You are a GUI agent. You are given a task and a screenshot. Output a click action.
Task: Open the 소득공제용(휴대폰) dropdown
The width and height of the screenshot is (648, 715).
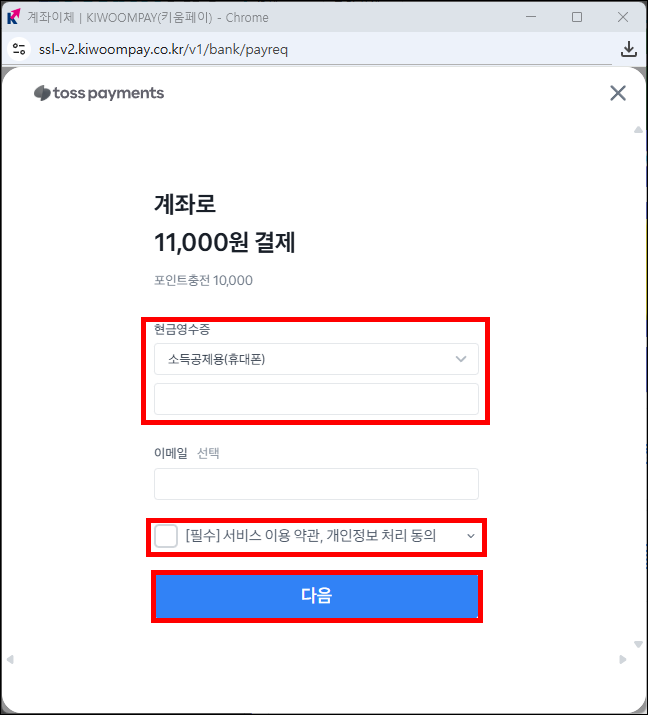(316, 359)
